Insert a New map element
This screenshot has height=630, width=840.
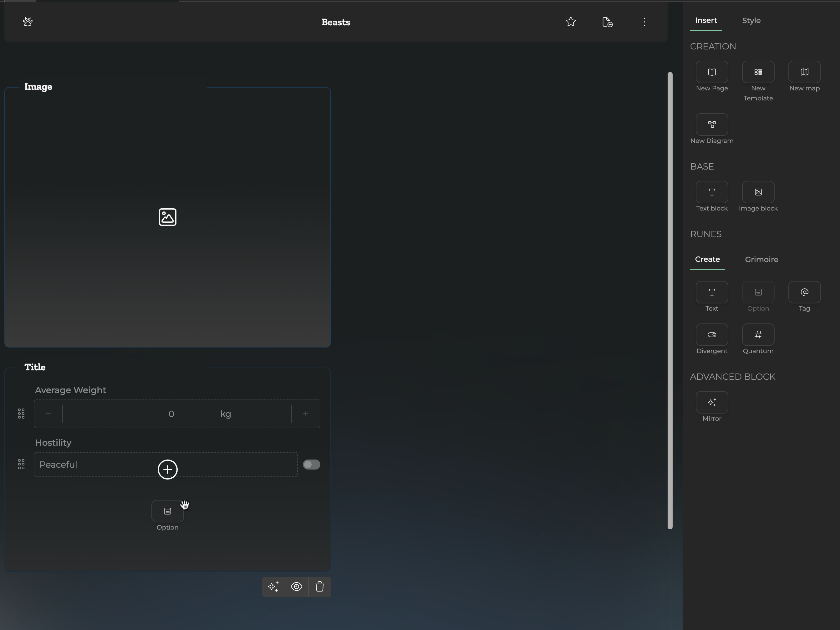804,72
